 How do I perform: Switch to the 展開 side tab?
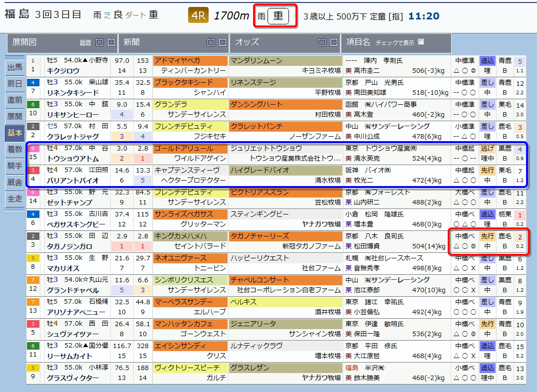[x=15, y=116]
